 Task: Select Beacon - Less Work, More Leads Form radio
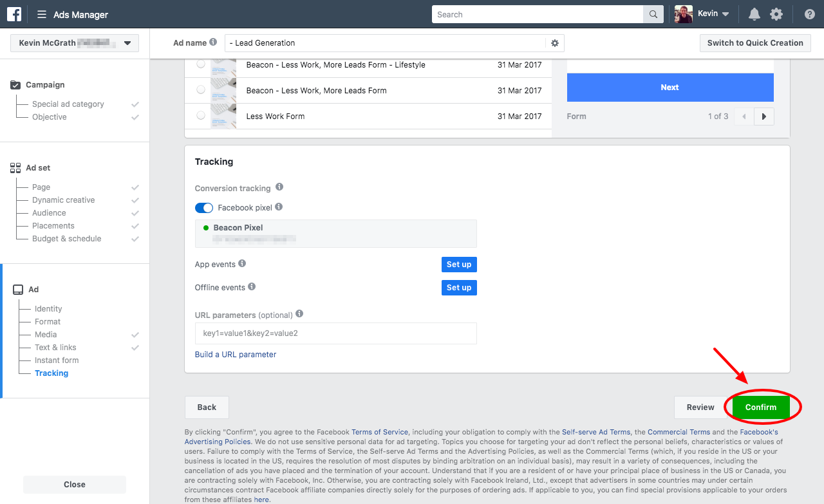click(201, 90)
